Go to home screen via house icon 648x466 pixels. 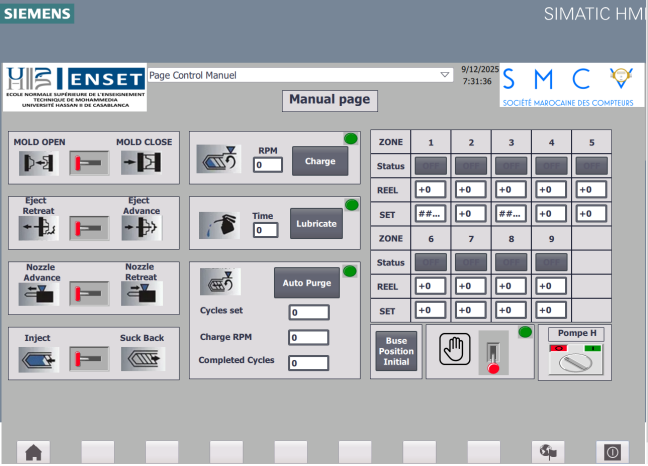coord(33,452)
